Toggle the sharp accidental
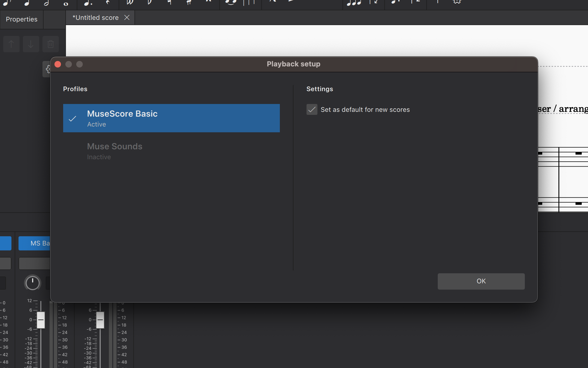This screenshot has height=368, width=588. (x=189, y=2)
